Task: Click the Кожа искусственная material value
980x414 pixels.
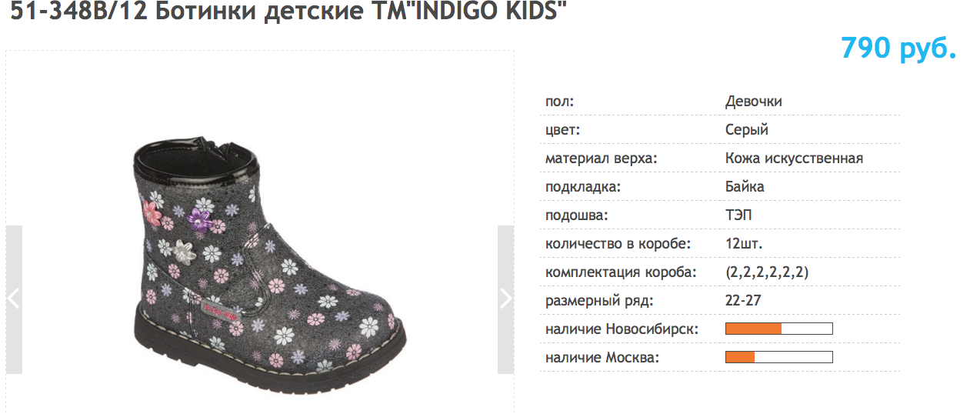Action: (x=794, y=159)
